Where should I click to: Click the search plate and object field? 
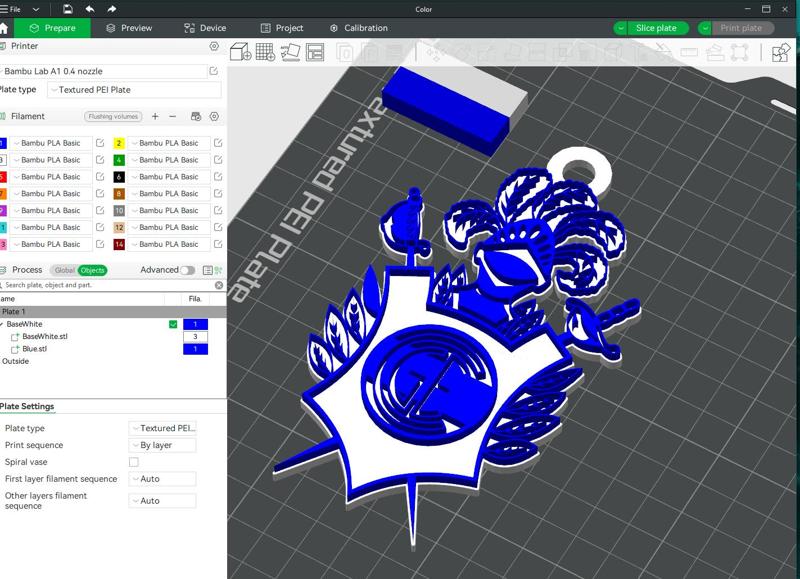tap(100, 285)
